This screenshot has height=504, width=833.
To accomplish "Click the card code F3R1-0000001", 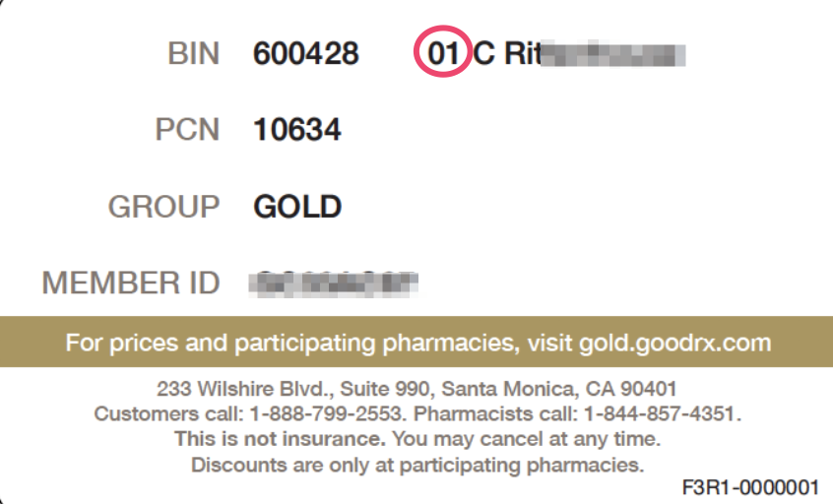I will click(750, 487).
